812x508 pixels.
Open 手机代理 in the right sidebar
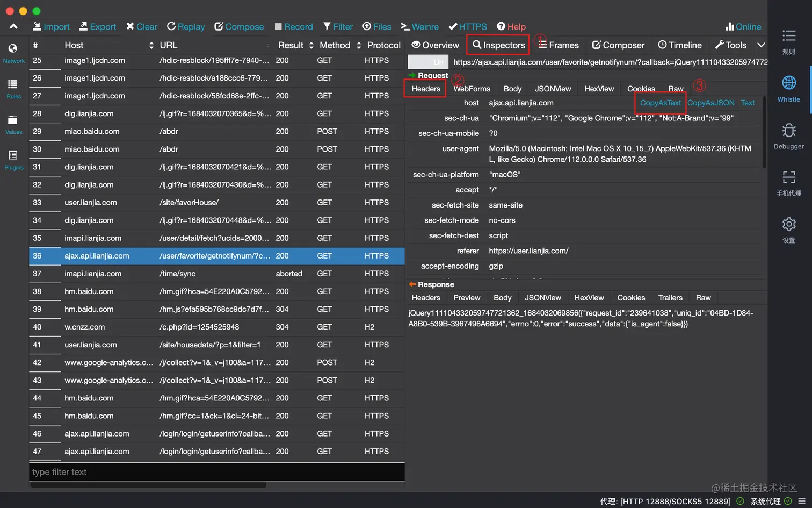pyautogui.click(x=788, y=183)
